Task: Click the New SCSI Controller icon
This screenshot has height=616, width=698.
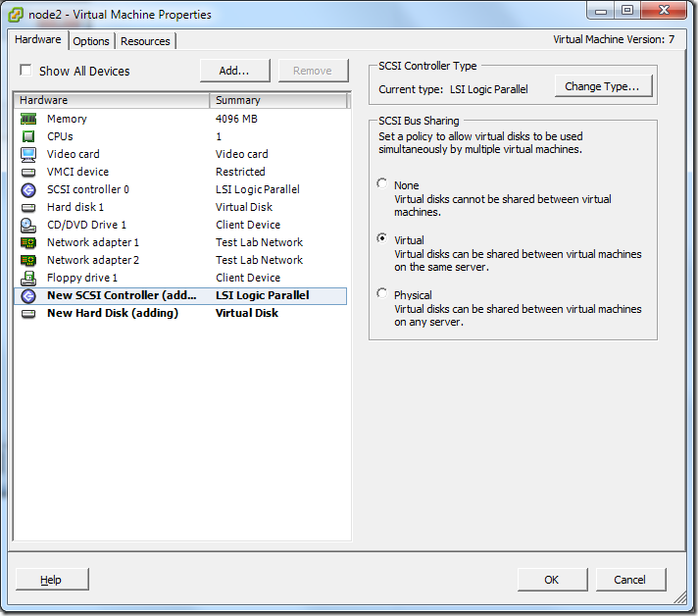Action: 28,296
